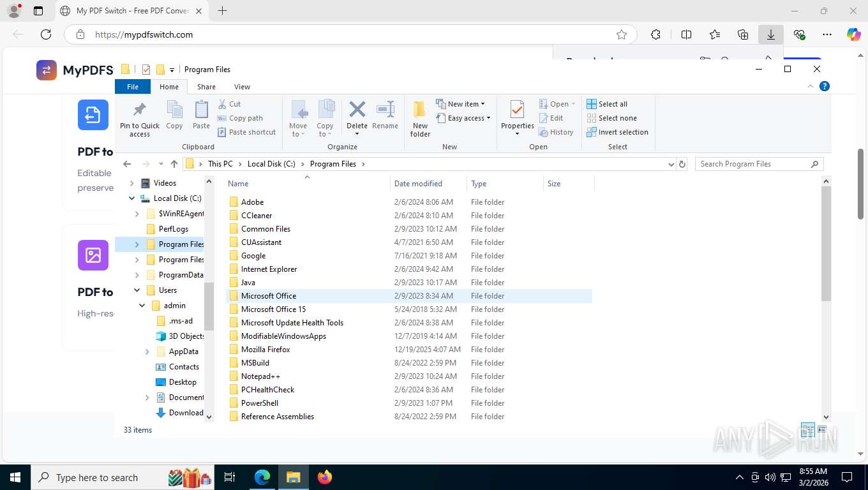Screen dimensions: 868x490
Task: Reload the page in Edge
Action: point(46,34)
